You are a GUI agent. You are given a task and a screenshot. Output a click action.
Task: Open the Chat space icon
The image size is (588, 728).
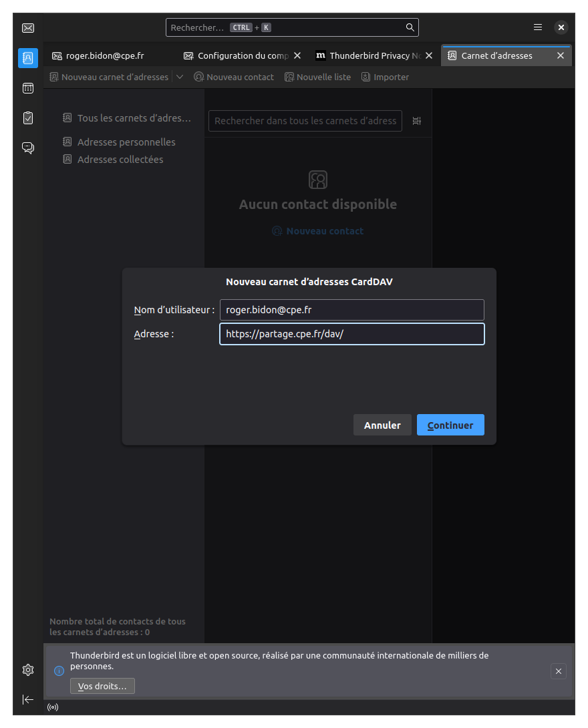pos(28,148)
